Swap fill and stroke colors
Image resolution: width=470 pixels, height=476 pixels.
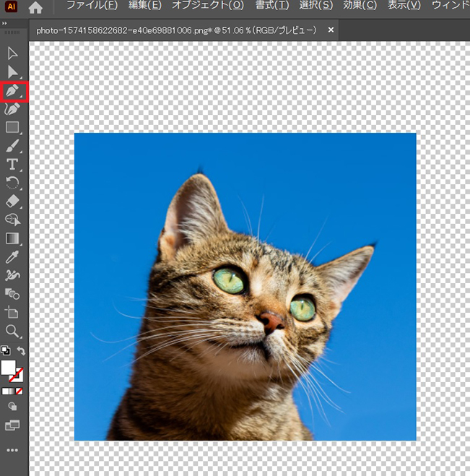pyautogui.click(x=22, y=351)
